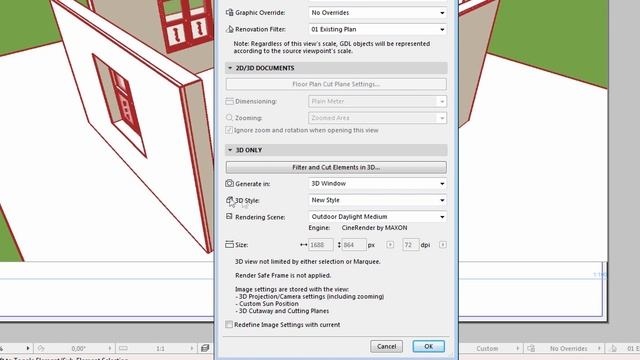
Task: Click the height arrow icon beside Size
Action: point(339,245)
